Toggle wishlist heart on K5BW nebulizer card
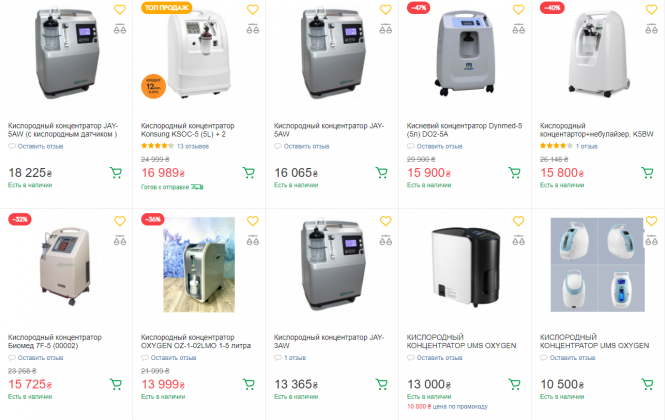Screen dimensions: 665x420 click(651, 11)
